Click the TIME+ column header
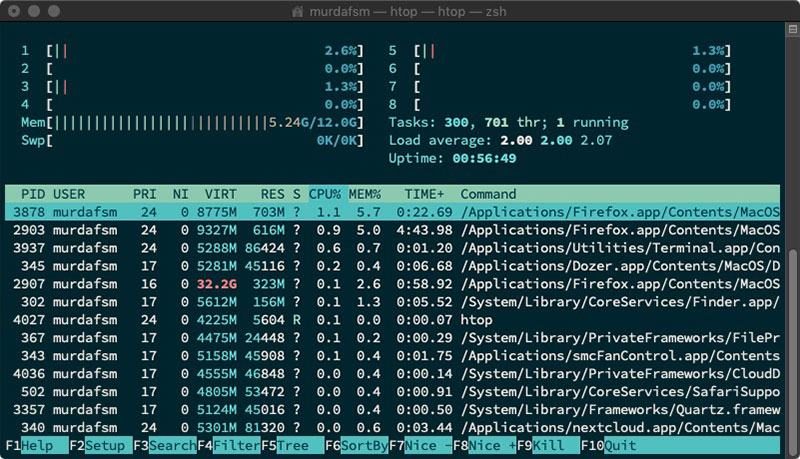Screen dimensions: 800x459 427,194
